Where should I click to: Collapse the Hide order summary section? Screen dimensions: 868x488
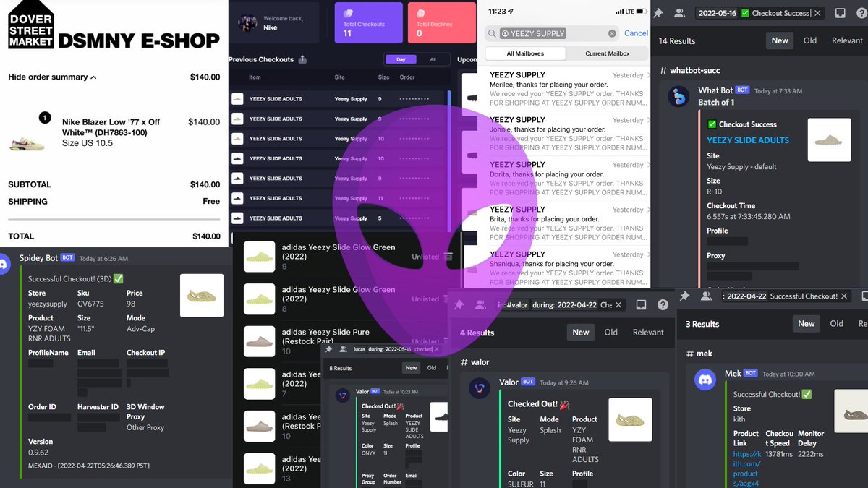pyautogui.click(x=52, y=77)
